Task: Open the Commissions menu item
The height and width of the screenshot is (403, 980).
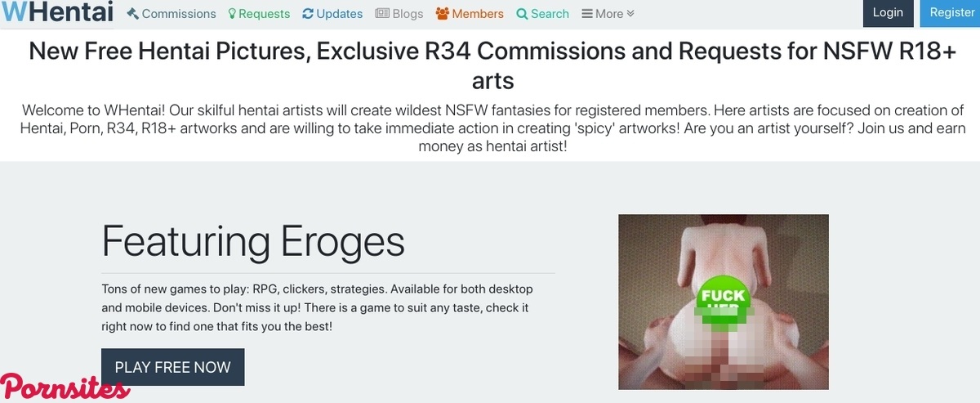Action: point(179,14)
